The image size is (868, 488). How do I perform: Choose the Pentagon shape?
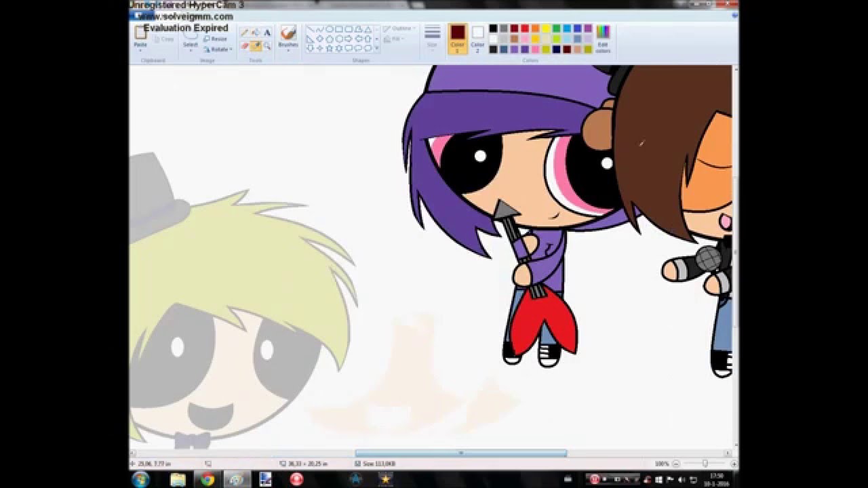[330, 39]
